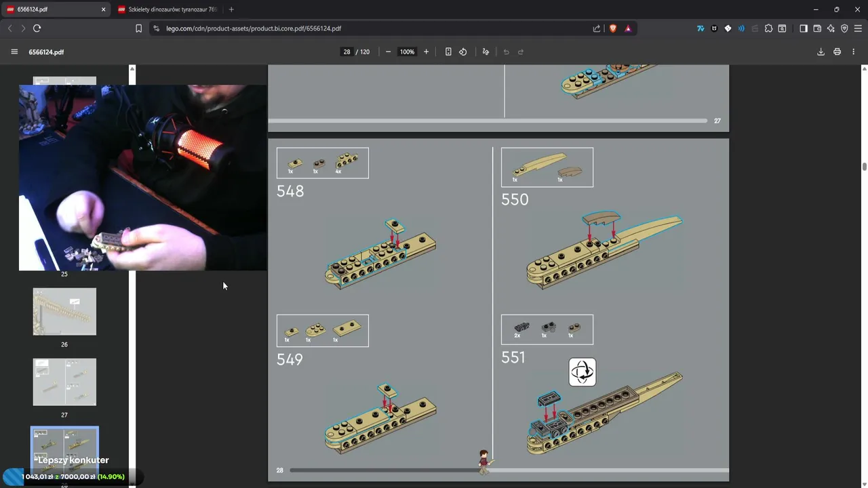Download the PDF file

pos(821,52)
